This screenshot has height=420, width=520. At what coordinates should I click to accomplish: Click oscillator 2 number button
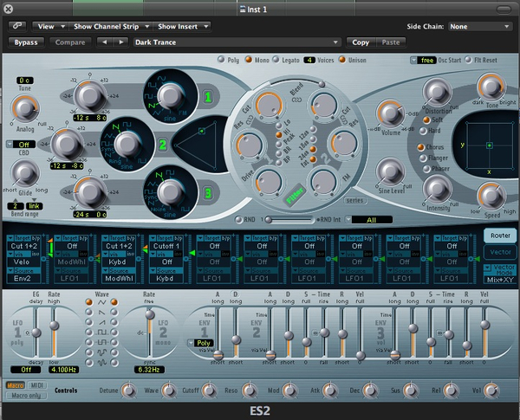point(163,145)
